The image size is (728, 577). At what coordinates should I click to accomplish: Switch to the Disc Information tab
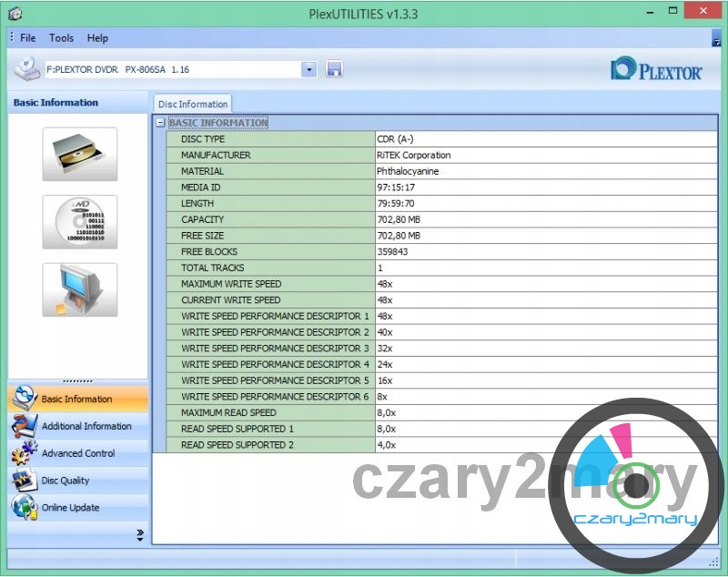(x=193, y=104)
